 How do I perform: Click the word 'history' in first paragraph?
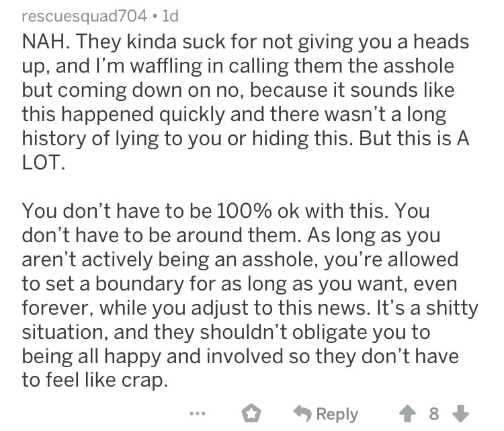pos(54,139)
